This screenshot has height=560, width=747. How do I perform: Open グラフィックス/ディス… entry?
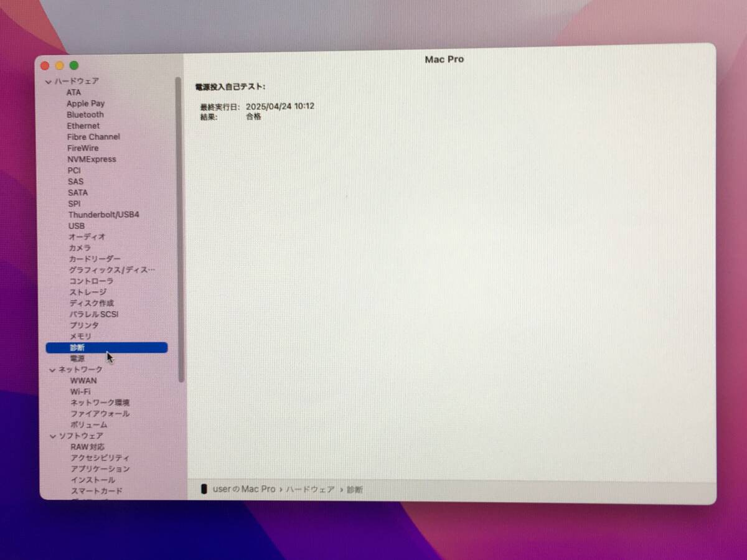coord(111,270)
